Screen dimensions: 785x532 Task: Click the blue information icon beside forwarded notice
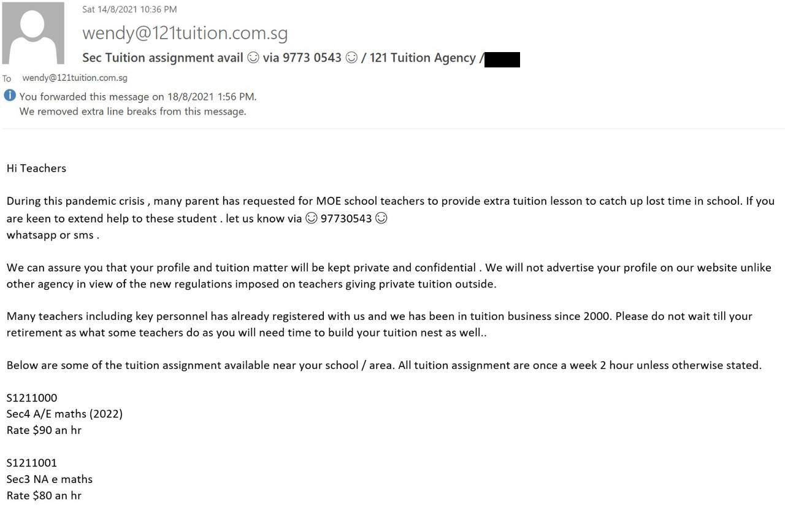[x=10, y=96]
